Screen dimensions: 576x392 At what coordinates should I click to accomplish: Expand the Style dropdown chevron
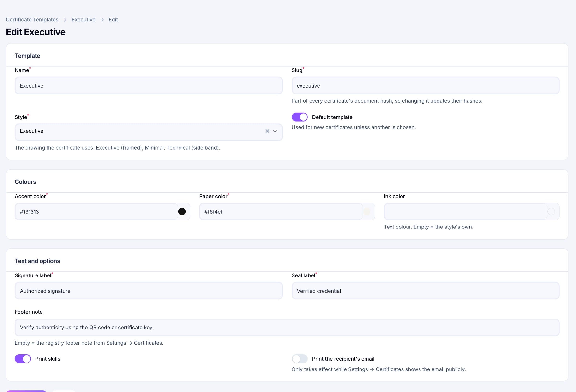point(275,131)
